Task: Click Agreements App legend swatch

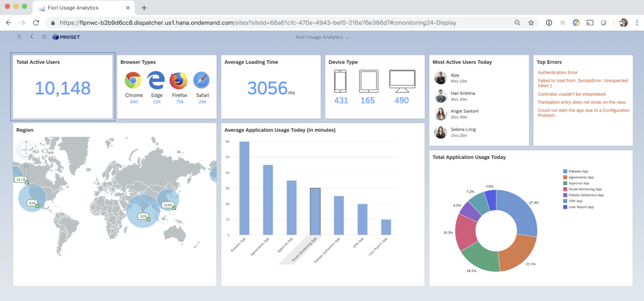Action: pos(565,177)
